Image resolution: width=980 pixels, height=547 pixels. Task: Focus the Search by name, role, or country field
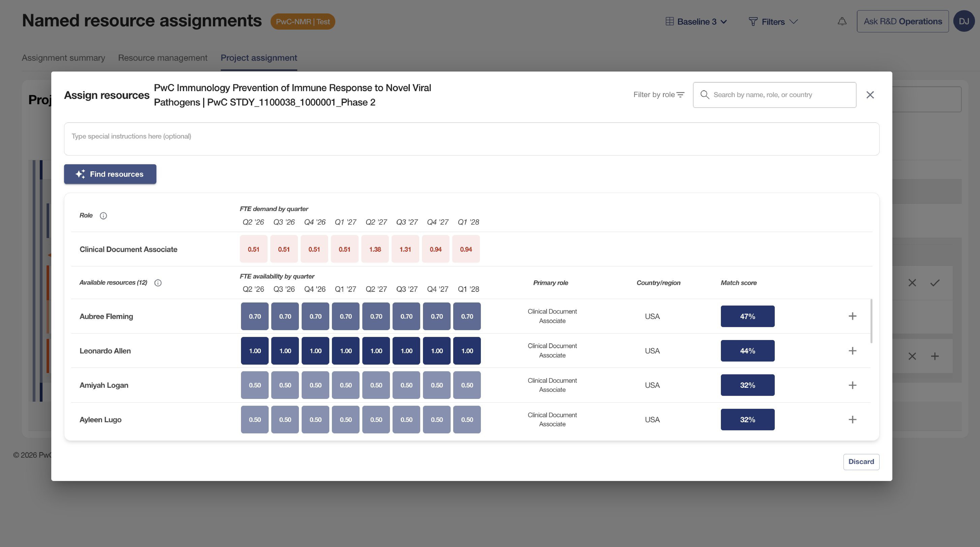[x=774, y=95]
